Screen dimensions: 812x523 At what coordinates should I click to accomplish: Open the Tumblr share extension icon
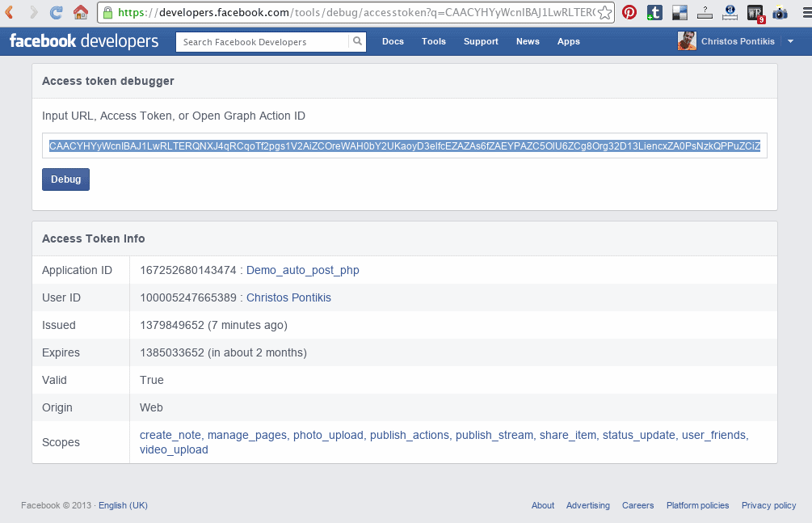point(654,12)
